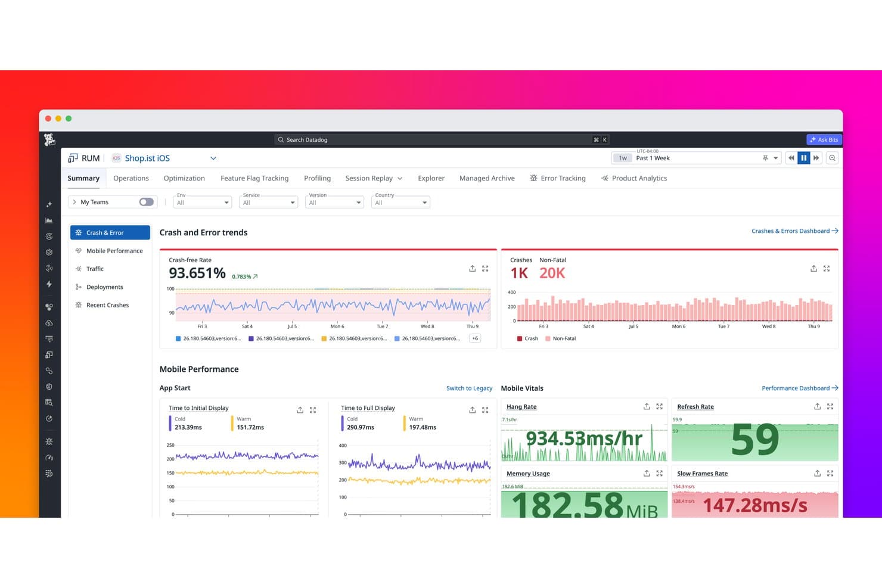
Task: Open the Env filter dropdown
Action: [x=203, y=203]
